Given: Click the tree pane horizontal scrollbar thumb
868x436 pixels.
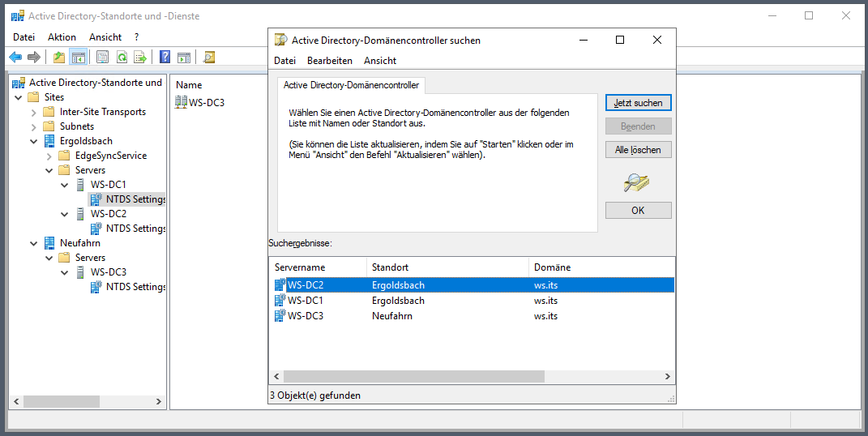Looking at the screenshot, I should point(62,401).
